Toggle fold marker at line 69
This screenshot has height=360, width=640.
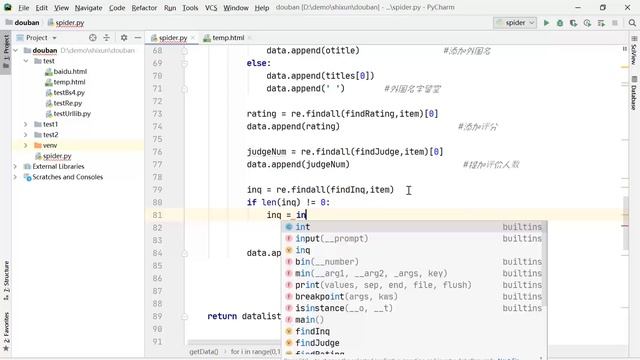coord(184,63)
